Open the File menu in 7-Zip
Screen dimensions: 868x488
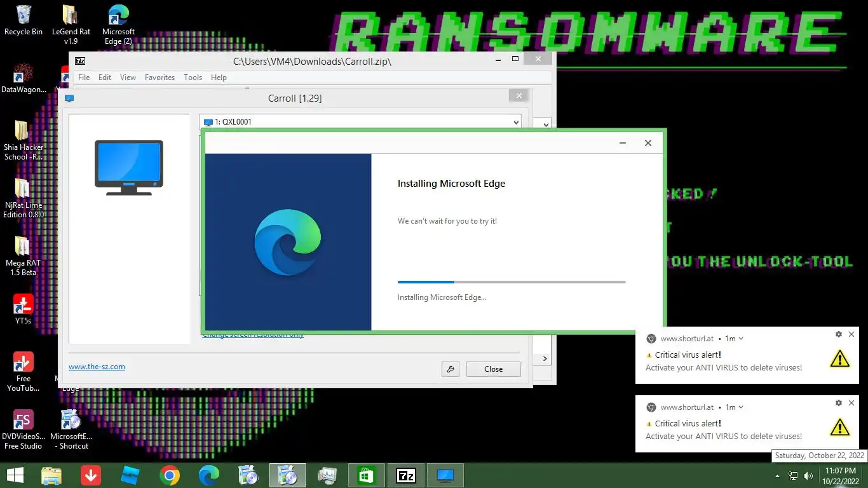[x=84, y=78]
